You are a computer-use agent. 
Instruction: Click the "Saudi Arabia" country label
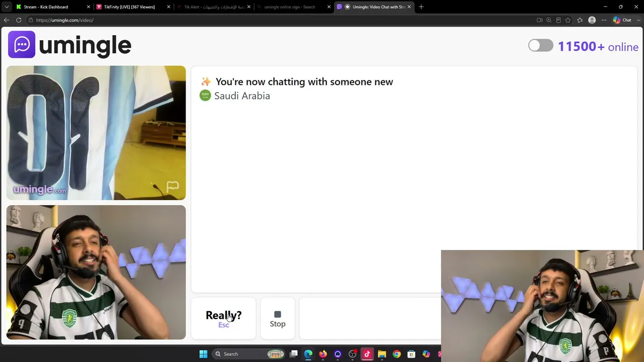(x=242, y=96)
